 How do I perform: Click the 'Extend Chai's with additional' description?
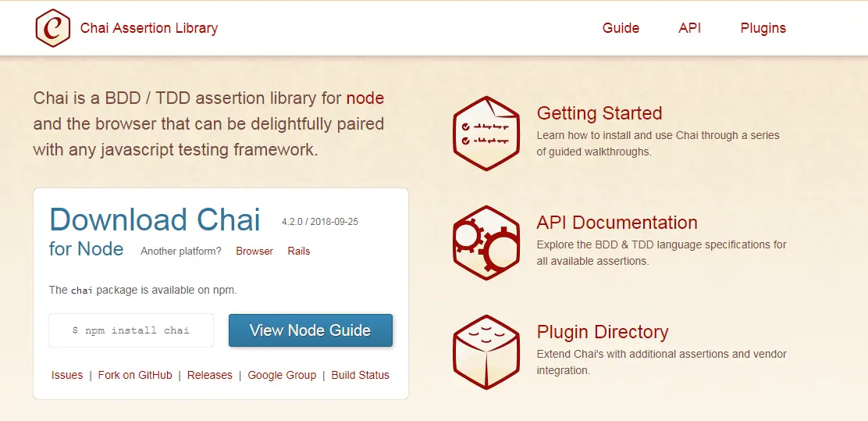point(661,362)
